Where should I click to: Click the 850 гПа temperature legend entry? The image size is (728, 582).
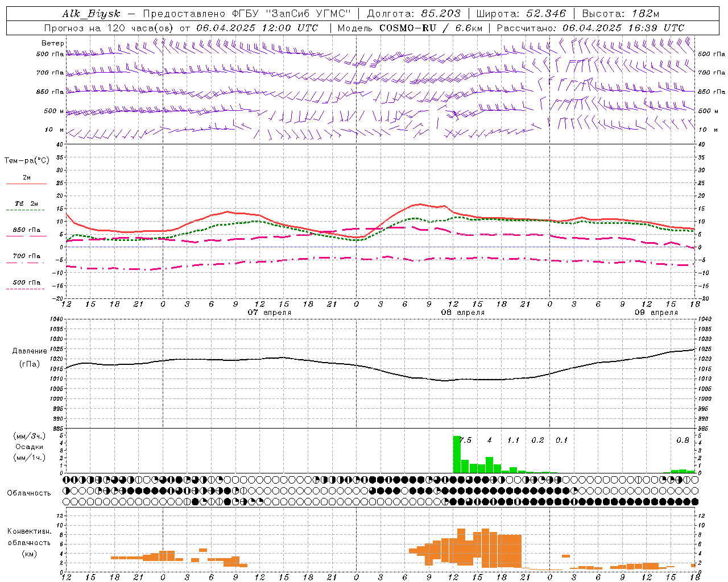pos(26,230)
